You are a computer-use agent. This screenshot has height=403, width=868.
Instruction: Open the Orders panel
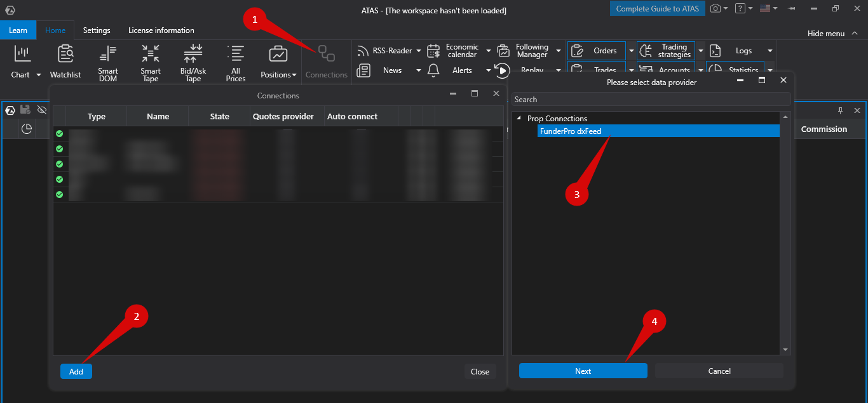pos(597,51)
